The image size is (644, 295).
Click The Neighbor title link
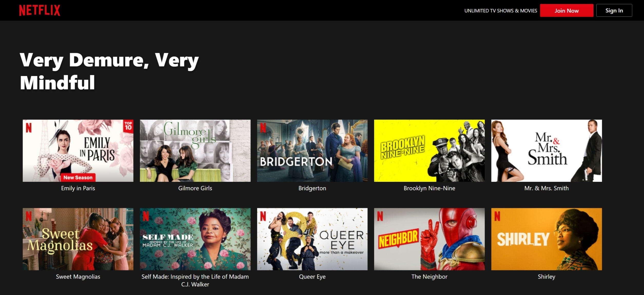coord(429,277)
